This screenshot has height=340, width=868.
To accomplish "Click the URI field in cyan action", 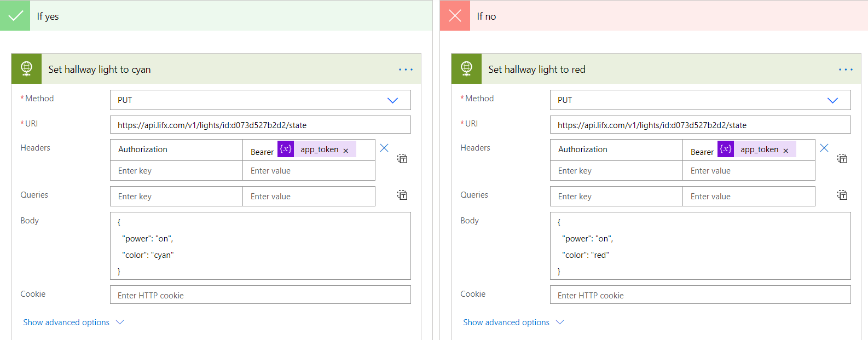I will [x=260, y=125].
